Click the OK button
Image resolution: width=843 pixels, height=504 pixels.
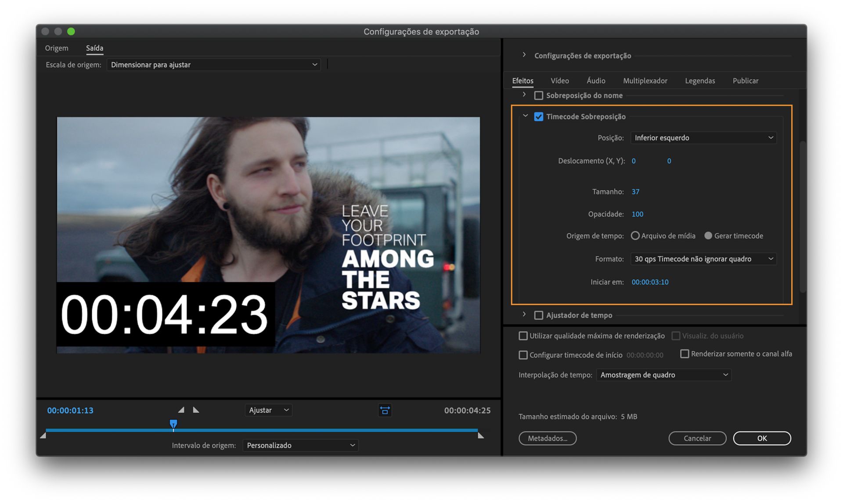tap(762, 438)
